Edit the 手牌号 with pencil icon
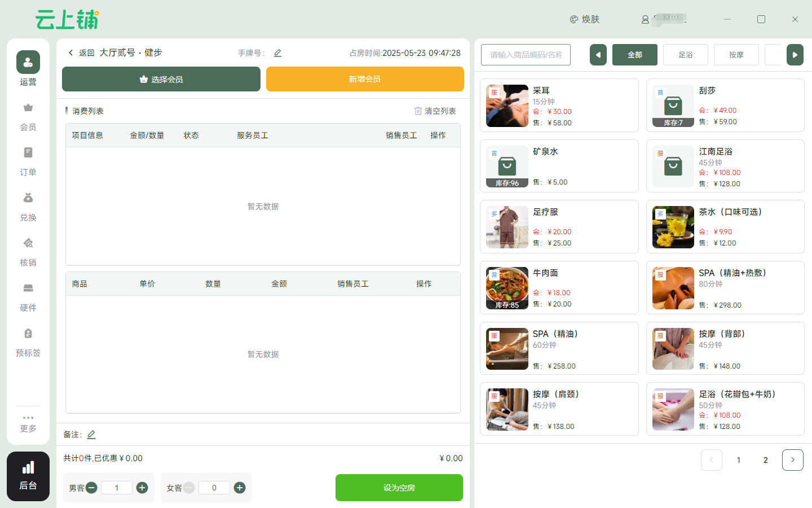The height and width of the screenshot is (508, 812). [277, 53]
